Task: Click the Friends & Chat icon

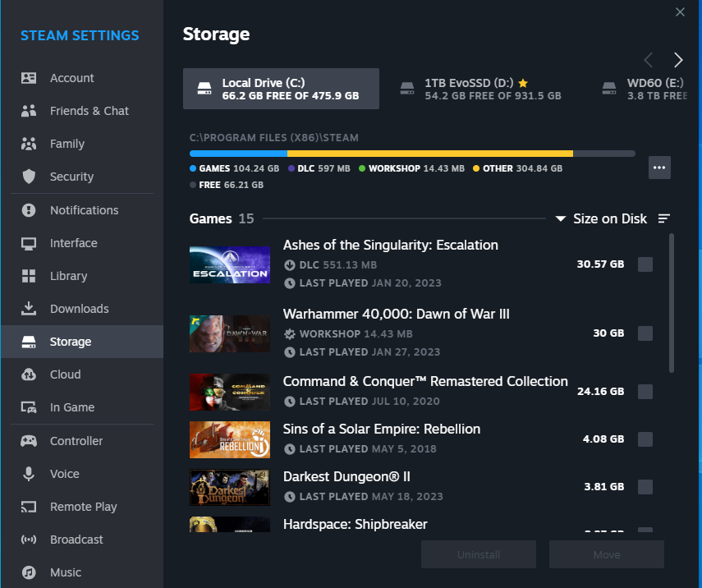Action: coord(29,111)
